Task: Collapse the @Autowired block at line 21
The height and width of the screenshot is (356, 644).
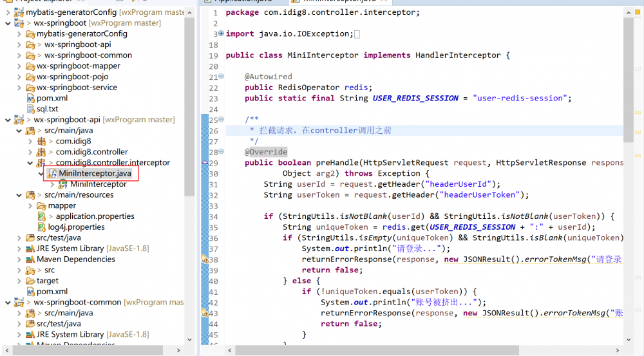Action: coord(221,76)
